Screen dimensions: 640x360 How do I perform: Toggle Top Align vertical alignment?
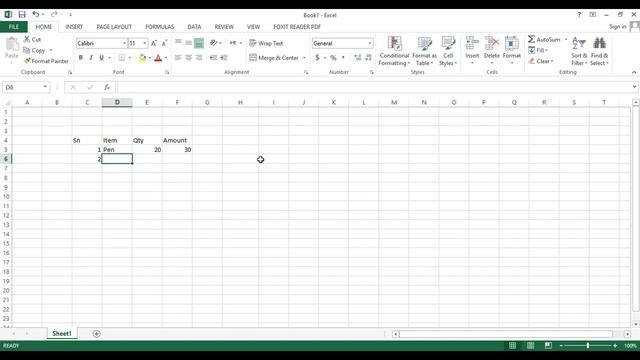[x=178, y=43]
